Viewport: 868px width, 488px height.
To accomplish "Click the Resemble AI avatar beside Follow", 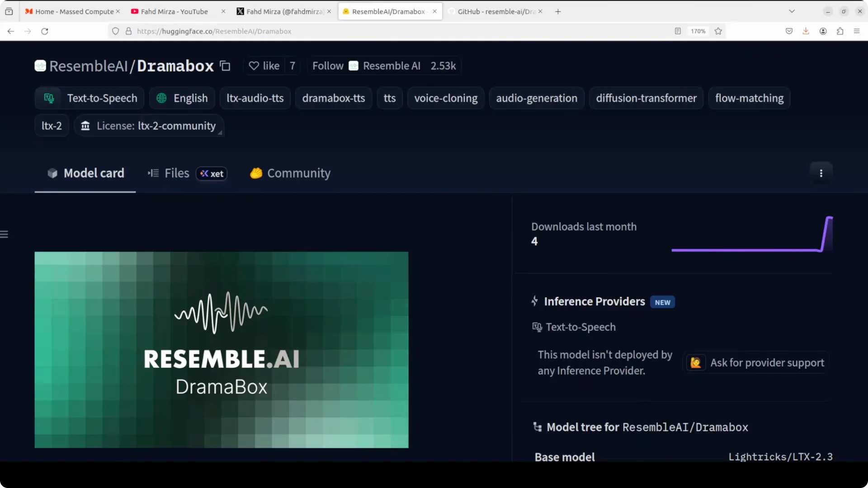I will [354, 66].
